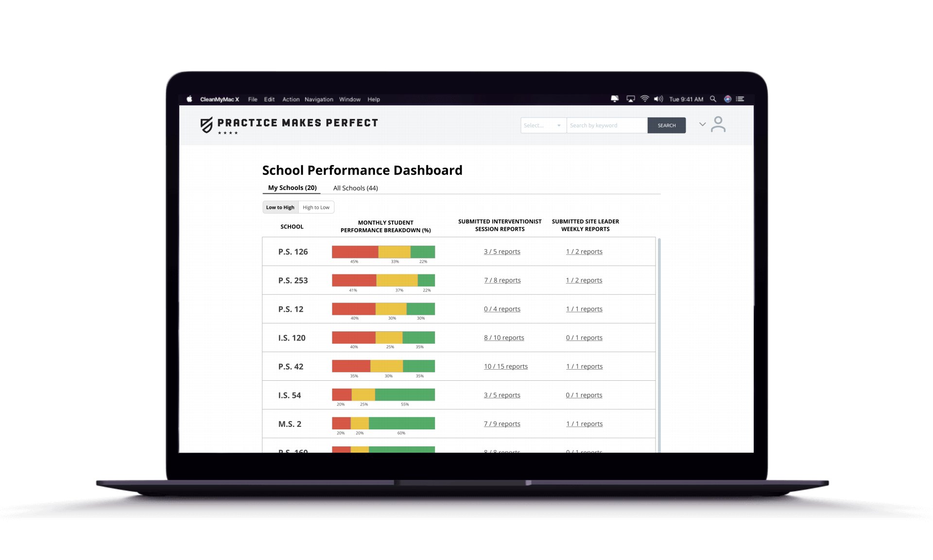Image resolution: width=933 pixels, height=560 pixels.
Task: Sort schools High to Low
Action: [x=316, y=207]
